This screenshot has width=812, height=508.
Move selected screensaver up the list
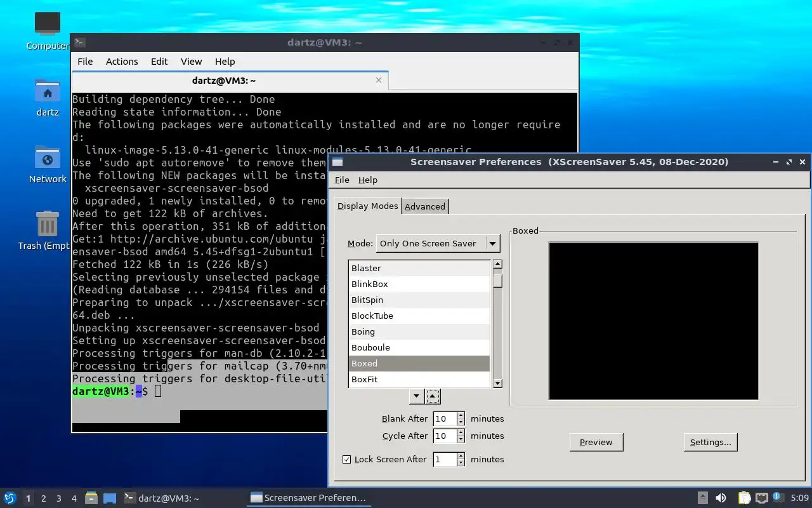coord(433,397)
